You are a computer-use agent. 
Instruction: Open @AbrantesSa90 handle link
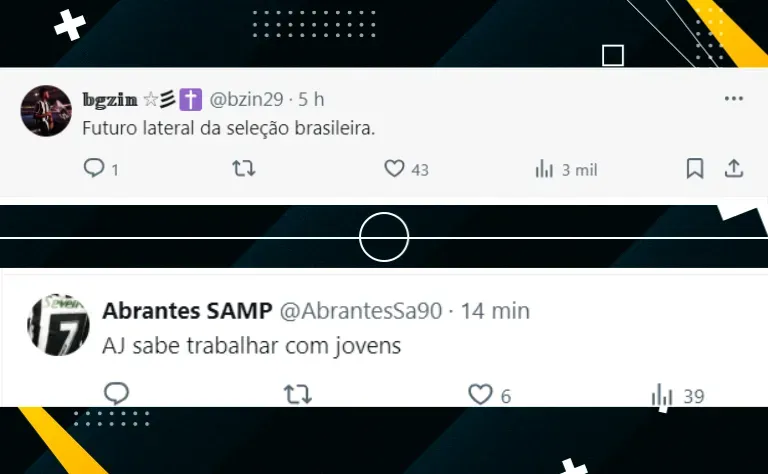tap(360, 311)
